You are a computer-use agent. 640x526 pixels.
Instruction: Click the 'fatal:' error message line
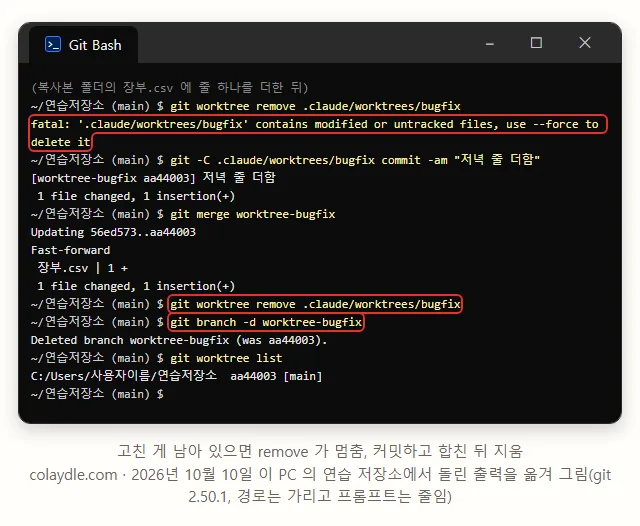315,124
